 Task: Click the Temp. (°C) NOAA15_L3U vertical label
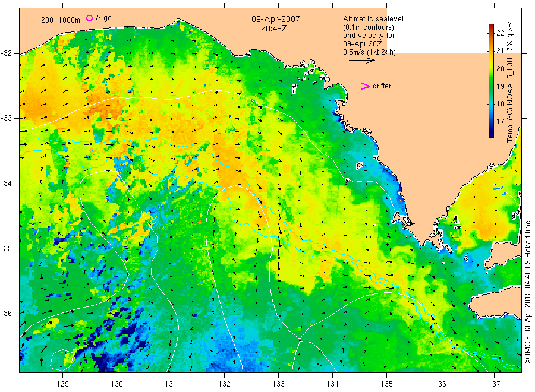pyautogui.click(x=510, y=81)
